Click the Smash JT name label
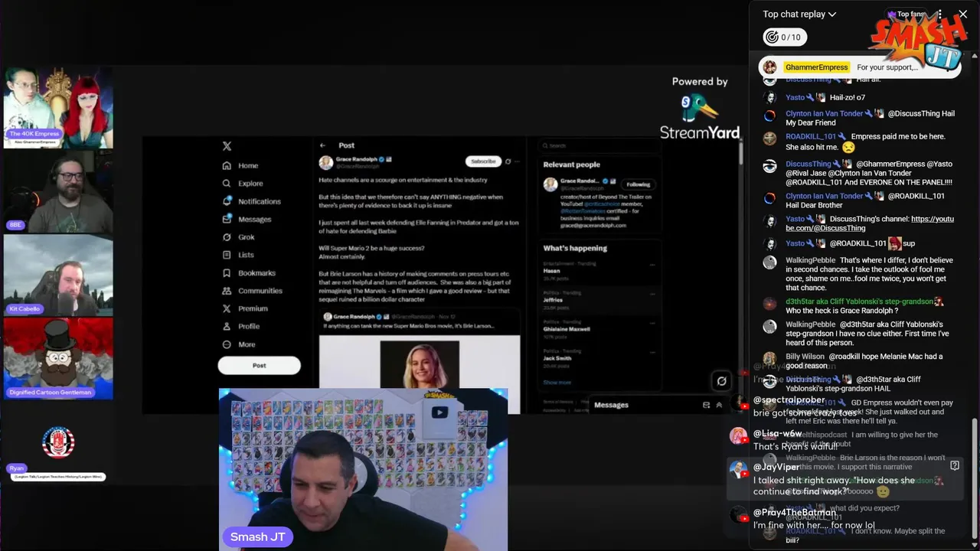Screen dimensions: 980x551 [258, 536]
